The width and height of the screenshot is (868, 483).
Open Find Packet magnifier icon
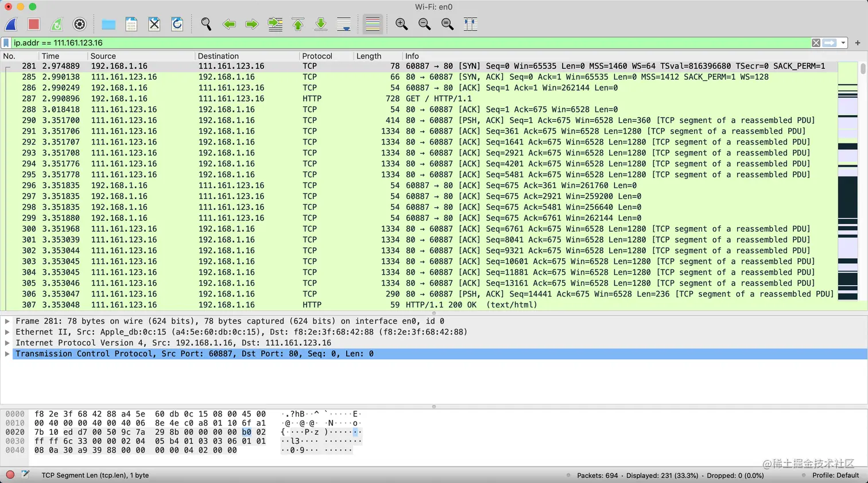[x=206, y=24]
